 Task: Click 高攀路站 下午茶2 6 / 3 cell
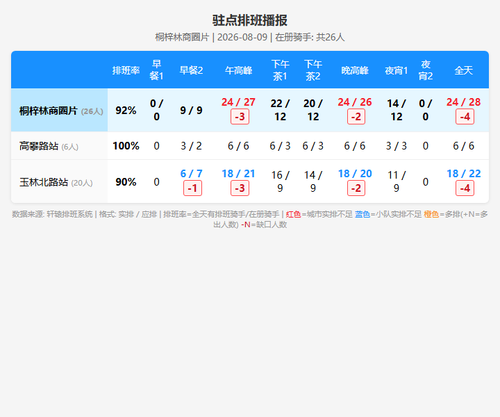[313, 146]
